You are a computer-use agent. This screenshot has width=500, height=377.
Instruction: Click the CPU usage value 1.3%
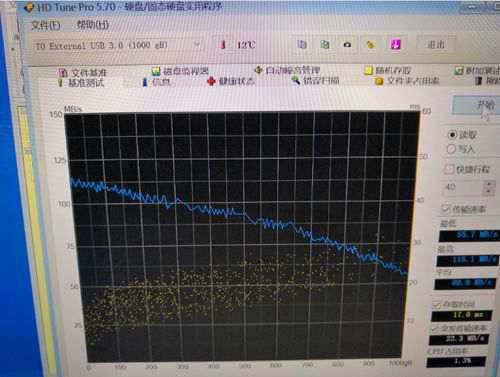click(456, 361)
